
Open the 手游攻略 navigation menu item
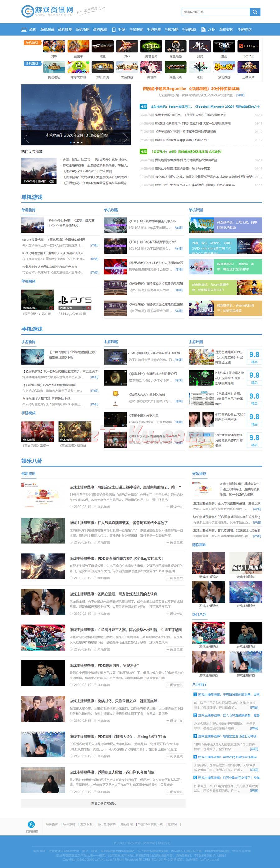[171, 30]
